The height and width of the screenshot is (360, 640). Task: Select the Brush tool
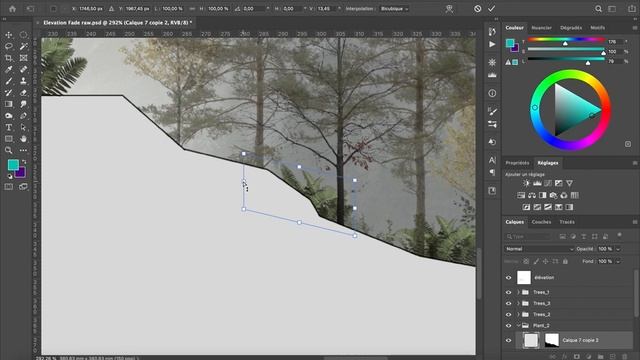(9, 81)
